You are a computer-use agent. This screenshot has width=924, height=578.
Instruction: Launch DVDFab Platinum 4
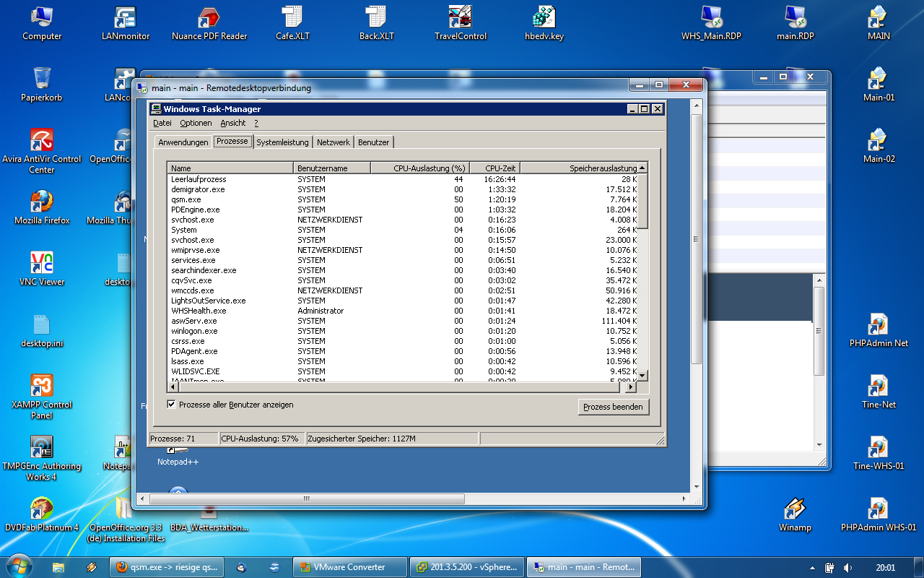[x=42, y=514]
